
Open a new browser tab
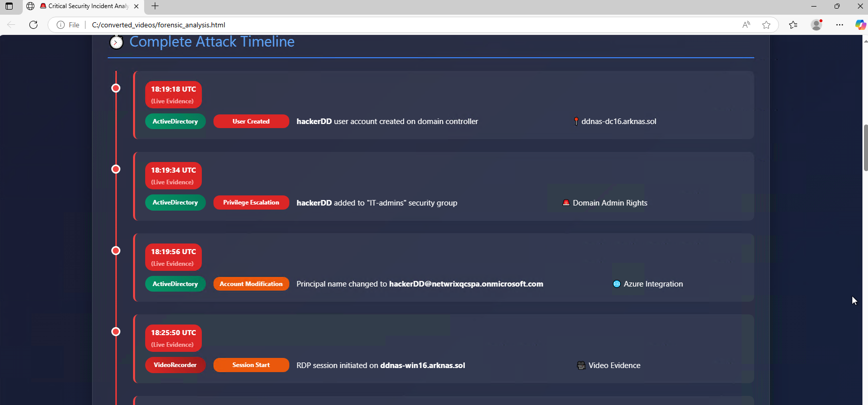[155, 6]
